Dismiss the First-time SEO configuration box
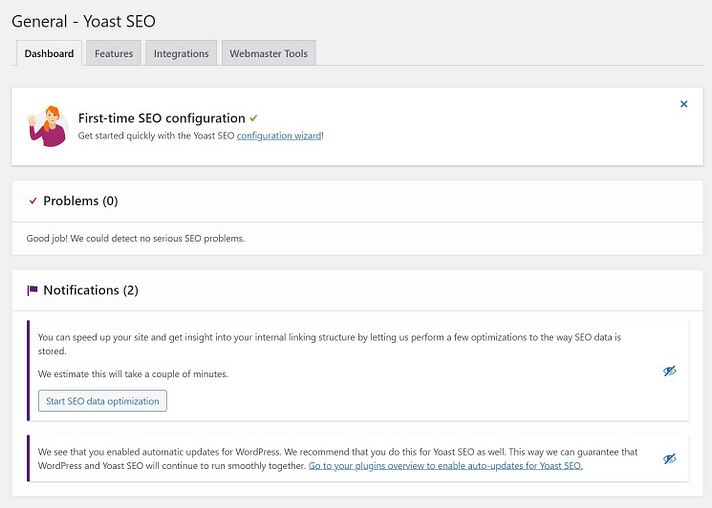The width and height of the screenshot is (712, 508). 684,104
